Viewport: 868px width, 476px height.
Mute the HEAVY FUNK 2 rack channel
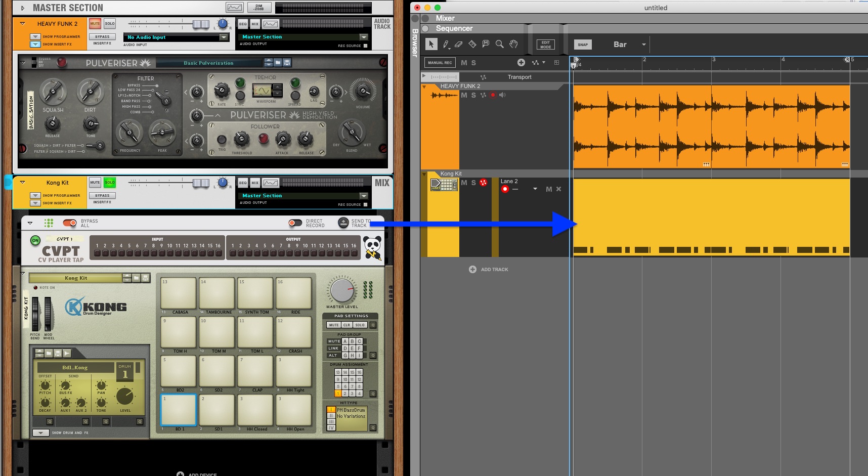[x=95, y=23]
